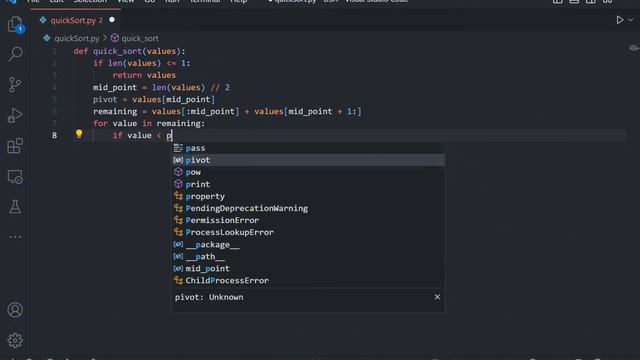Viewport: 640px width, 360px height.
Task: Open the Source Control view
Action: tap(15, 84)
